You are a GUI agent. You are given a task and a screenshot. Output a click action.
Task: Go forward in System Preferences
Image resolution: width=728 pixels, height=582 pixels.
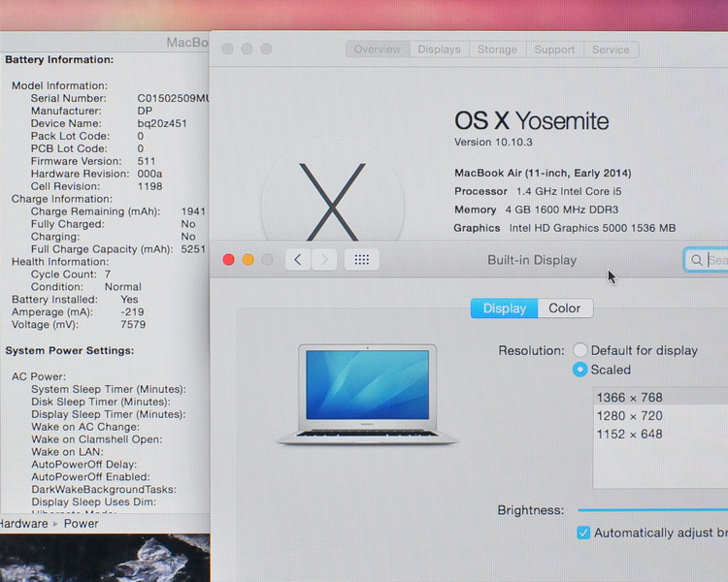(324, 259)
